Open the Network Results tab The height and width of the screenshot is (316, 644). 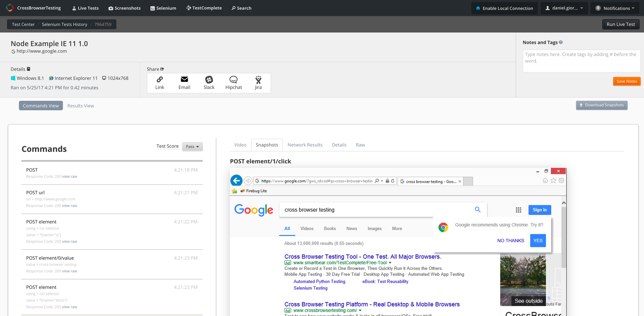305,145
